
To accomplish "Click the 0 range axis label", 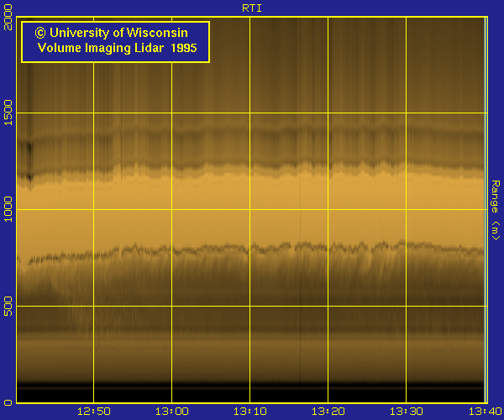I will (8, 402).
